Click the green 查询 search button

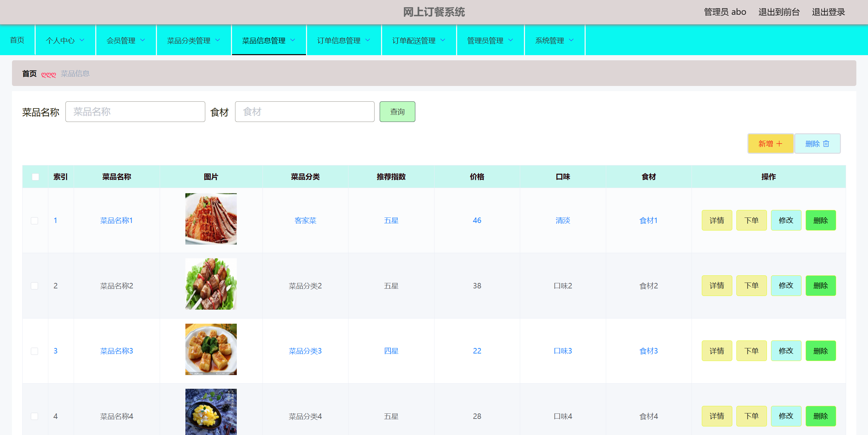397,112
